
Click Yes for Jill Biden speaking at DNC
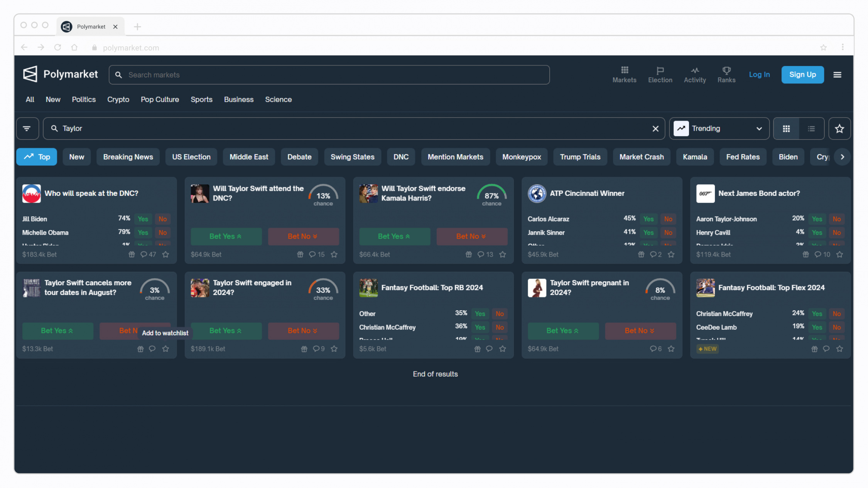143,219
